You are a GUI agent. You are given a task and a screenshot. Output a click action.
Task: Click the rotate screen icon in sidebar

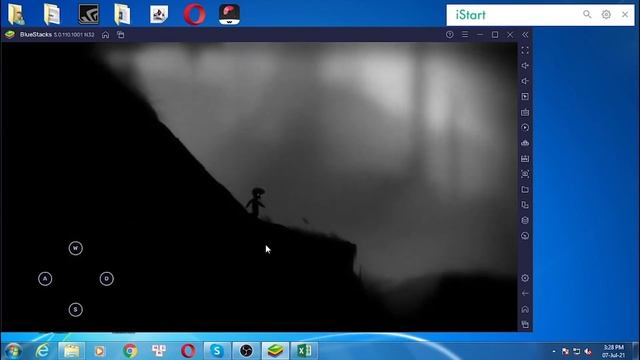pyautogui.click(x=525, y=205)
